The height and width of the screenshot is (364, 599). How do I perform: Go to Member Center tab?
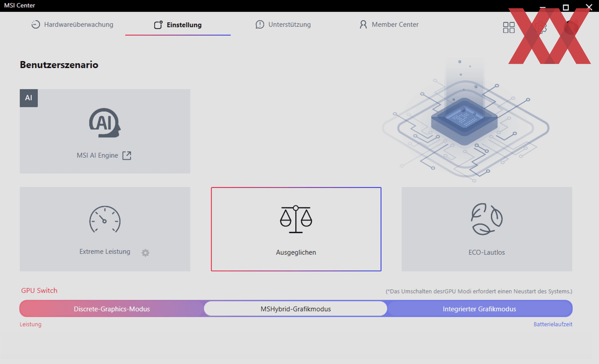(x=389, y=24)
